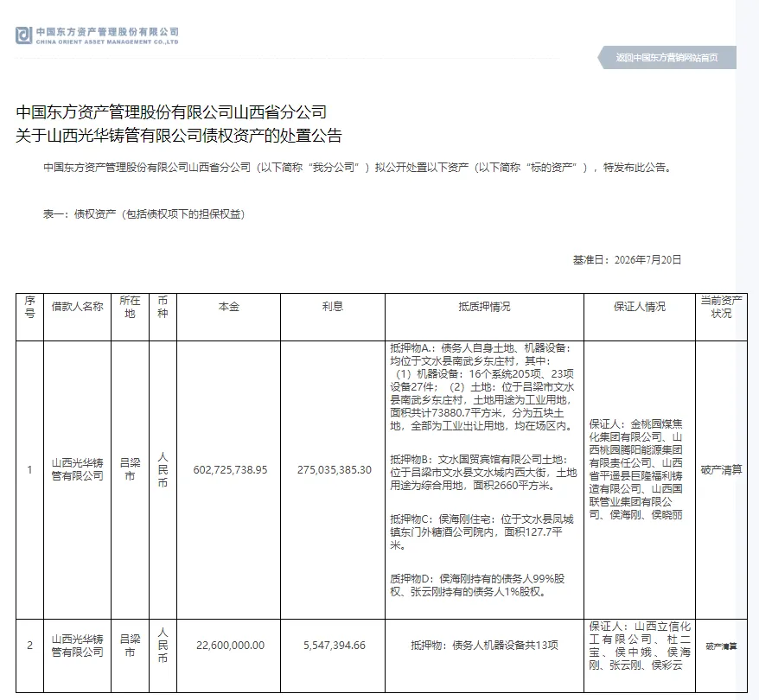
Task: Click principal value 22,600,000.00
Action: 231,646
